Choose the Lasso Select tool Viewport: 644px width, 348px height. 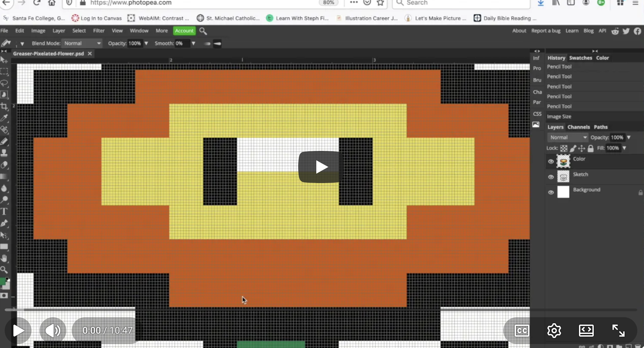(x=4, y=83)
